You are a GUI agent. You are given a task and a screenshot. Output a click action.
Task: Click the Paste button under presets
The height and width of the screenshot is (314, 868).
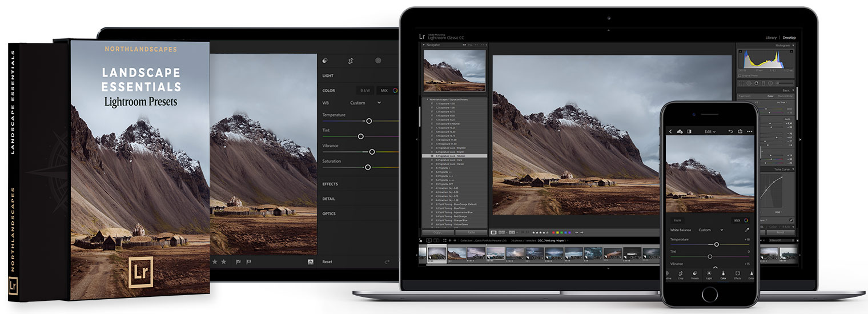coord(471,232)
